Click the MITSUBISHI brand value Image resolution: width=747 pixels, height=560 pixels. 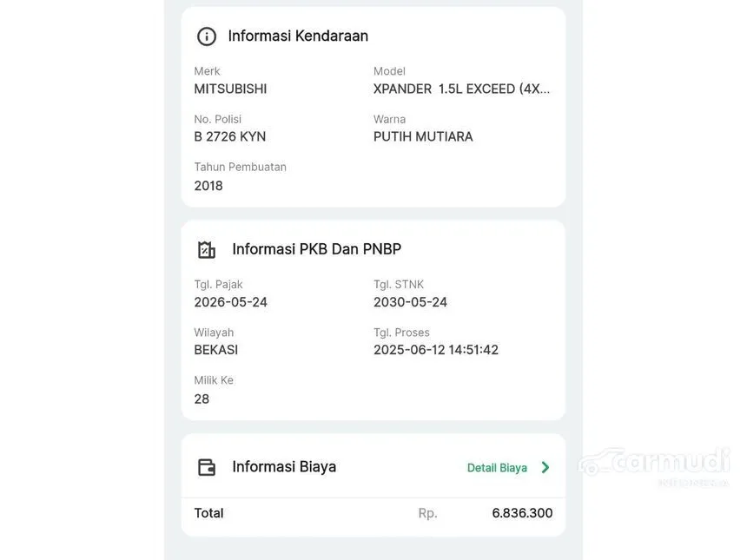tap(230, 89)
